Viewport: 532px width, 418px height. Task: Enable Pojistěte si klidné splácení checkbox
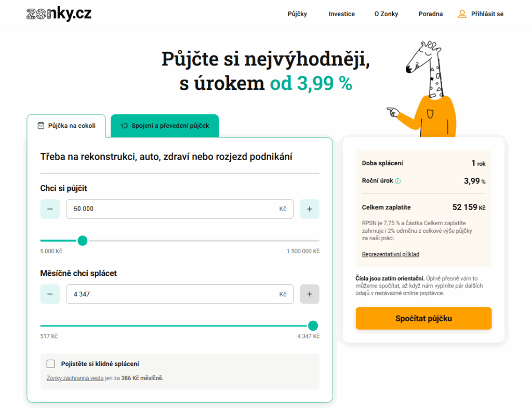click(51, 364)
